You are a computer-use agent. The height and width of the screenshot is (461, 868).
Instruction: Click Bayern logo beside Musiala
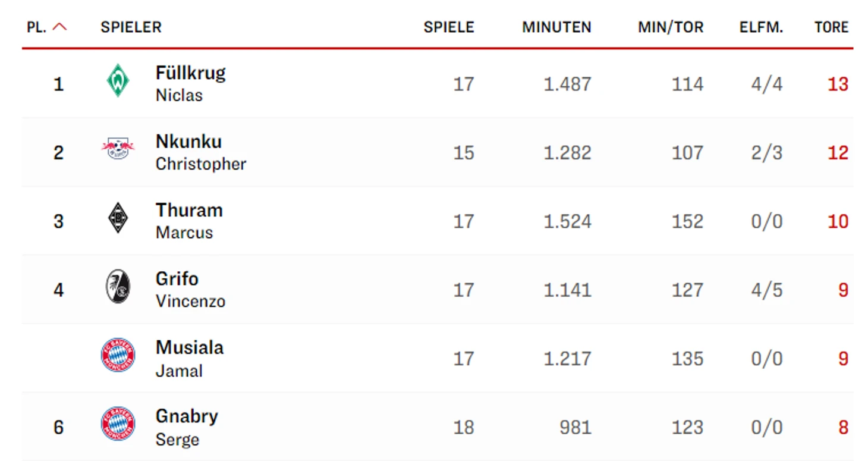118,356
